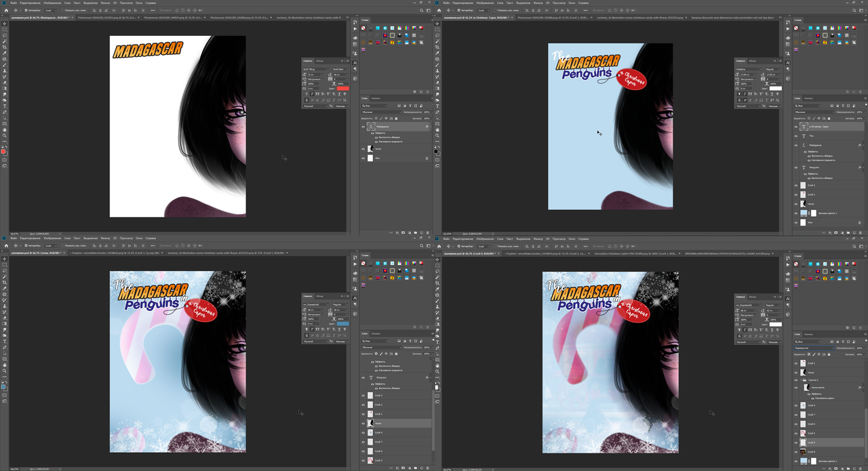Open the Слои menu in the sharp candy-cane window
This screenshot has height=471, width=868.
tap(67, 238)
